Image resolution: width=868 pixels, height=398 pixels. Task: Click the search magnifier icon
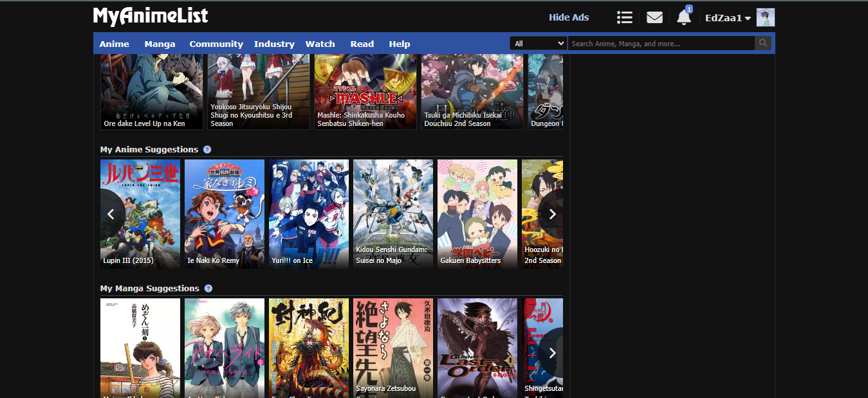[763, 44]
